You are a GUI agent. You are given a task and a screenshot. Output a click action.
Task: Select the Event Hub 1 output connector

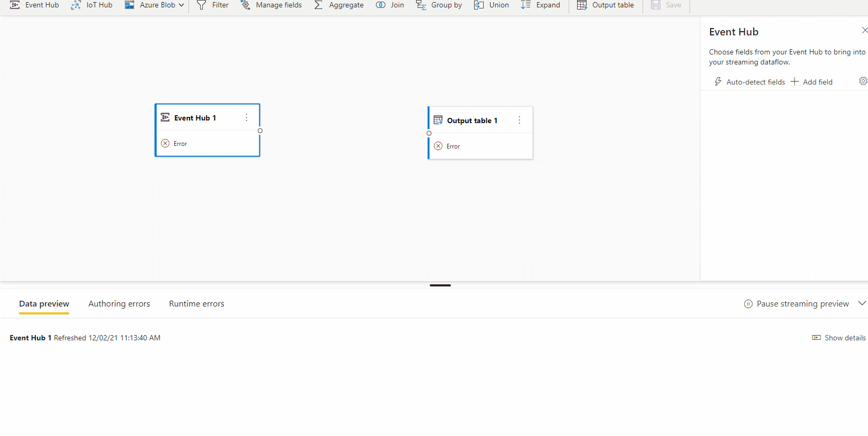[260, 131]
